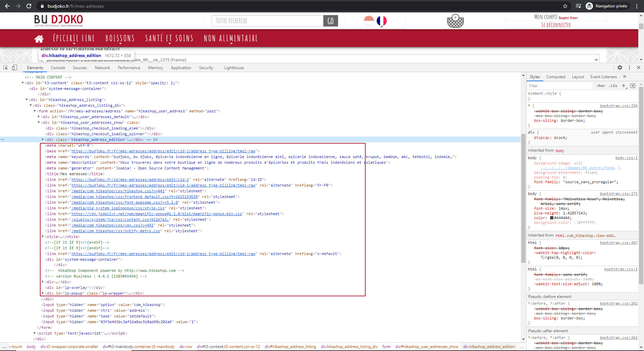644x351 pixels.
Task: Collapse the hikashop_user_addresses_show div
Action: pos(39,122)
